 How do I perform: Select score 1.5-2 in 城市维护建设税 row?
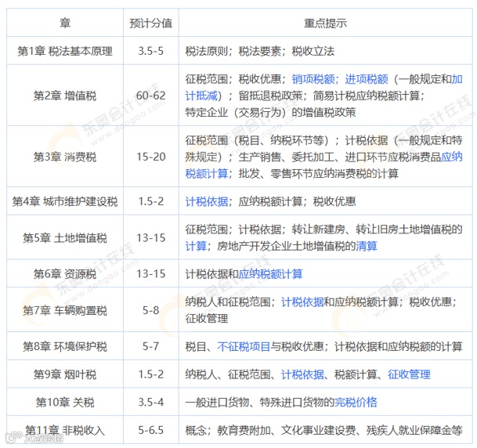151,201
